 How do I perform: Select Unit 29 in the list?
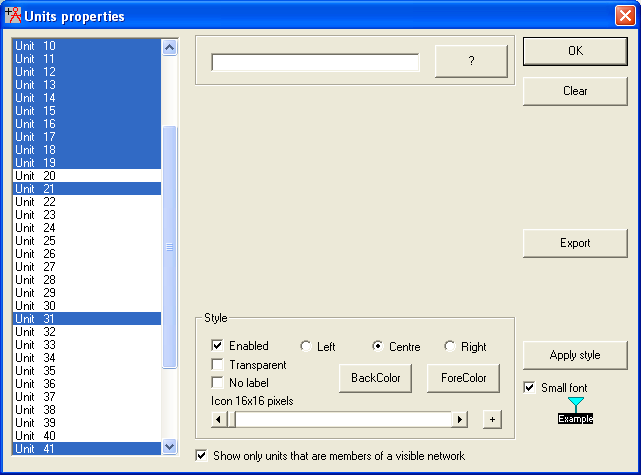87,293
